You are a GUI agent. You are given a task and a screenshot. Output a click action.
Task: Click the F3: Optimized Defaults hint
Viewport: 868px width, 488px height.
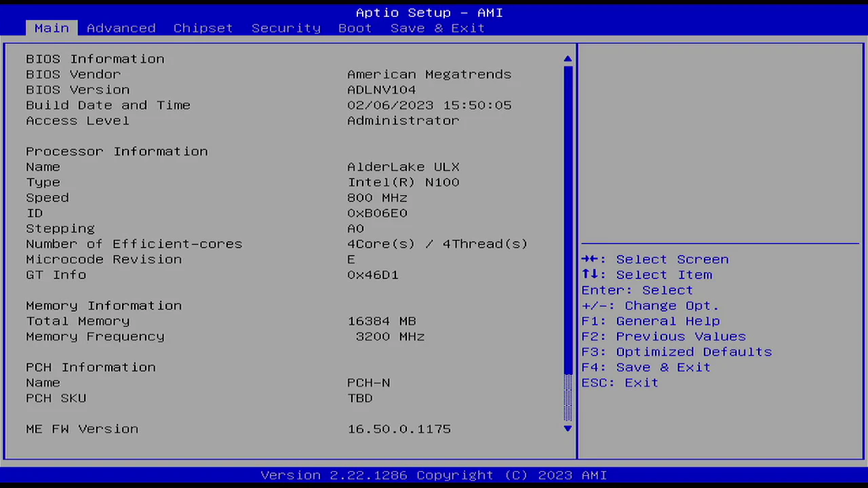coord(677,352)
